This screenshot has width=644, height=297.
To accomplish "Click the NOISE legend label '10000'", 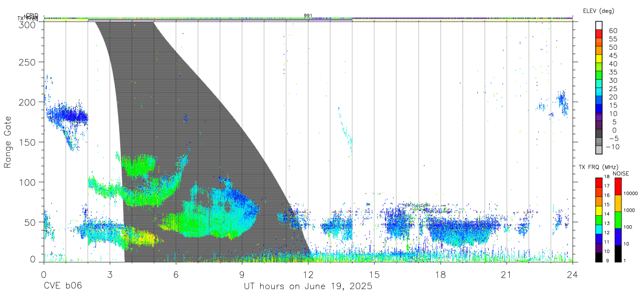I will point(631,193).
